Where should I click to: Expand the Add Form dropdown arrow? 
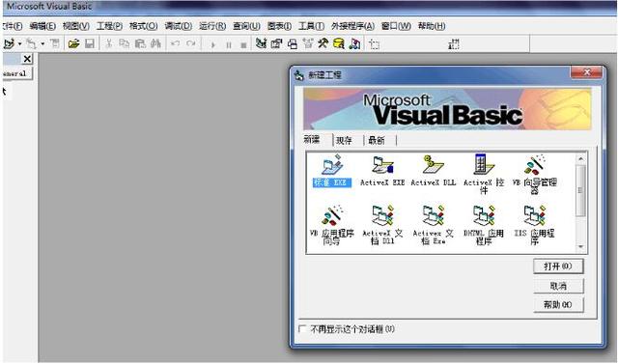pyautogui.click(x=42, y=43)
